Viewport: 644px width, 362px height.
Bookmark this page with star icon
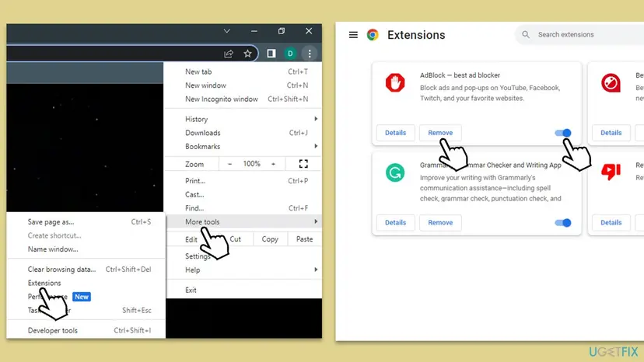247,54
